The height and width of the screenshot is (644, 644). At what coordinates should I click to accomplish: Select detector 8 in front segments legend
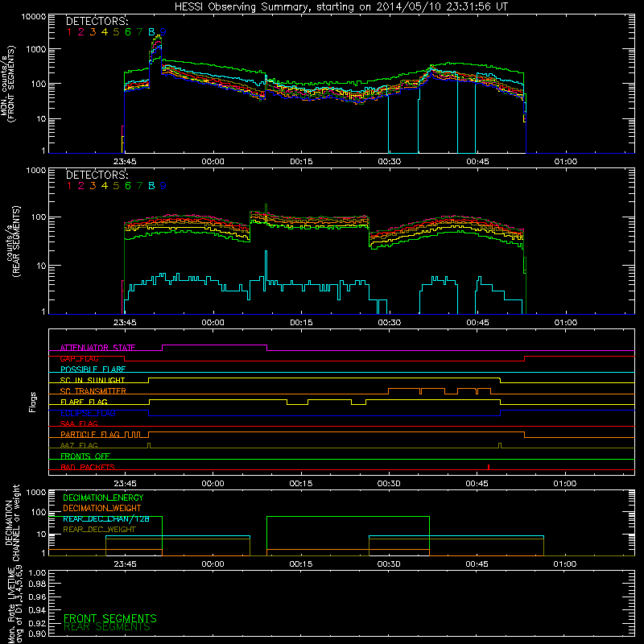point(151,32)
